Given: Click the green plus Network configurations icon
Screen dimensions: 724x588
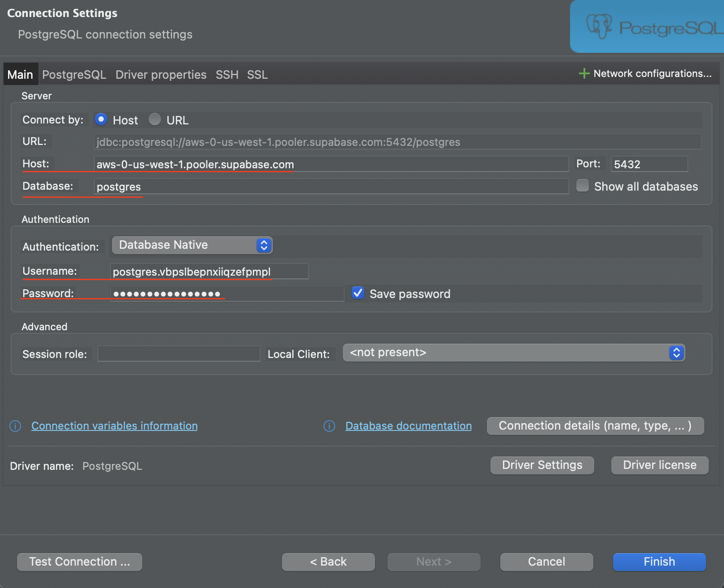Looking at the screenshot, I should 583,73.
